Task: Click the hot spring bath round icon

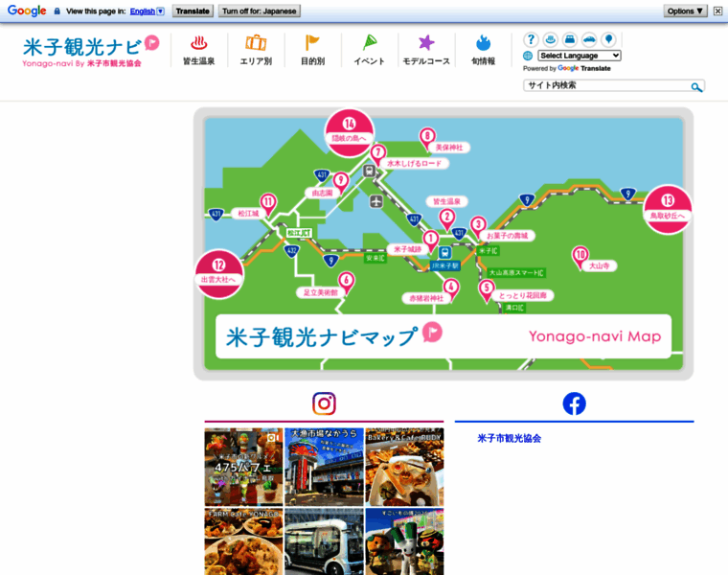Action: 550,39
